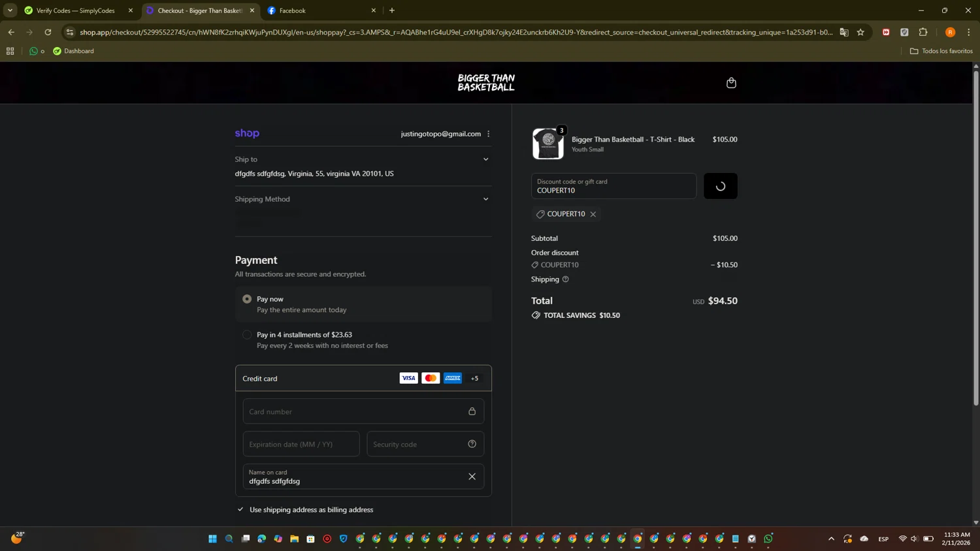Open the taskbar clock and date

[x=956, y=539]
